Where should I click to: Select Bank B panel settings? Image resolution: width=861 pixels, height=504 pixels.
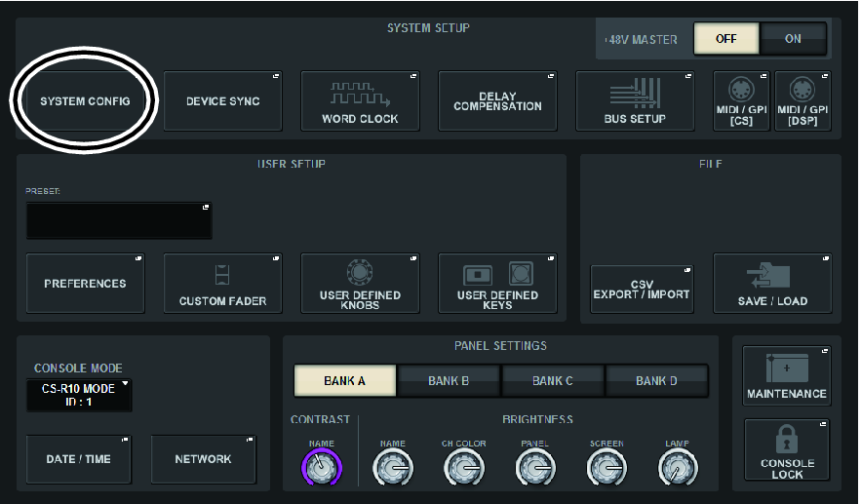[x=449, y=380]
